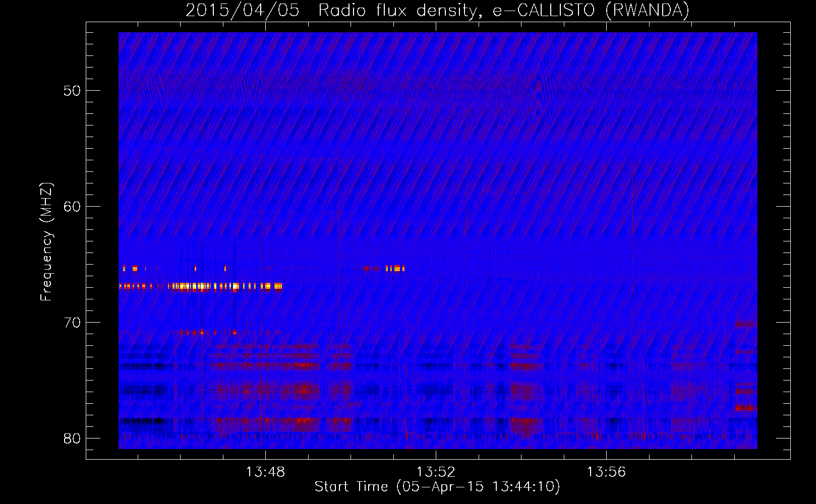This screenshot has width=816, height=504.
Task: Click the plot title "Radio flux density, e-CALLISTO (RWANDA)"
Action: pos(504,11)
